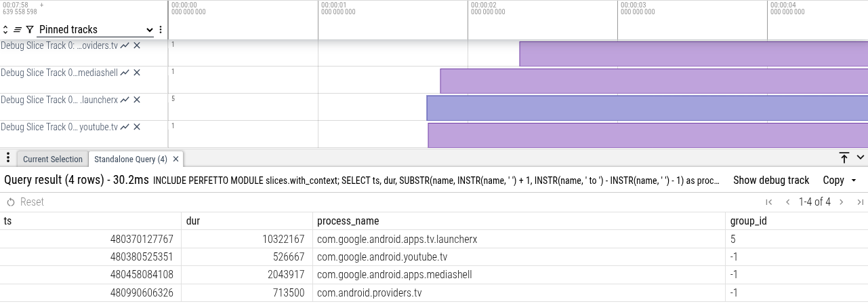Image resolution: width=868 pixels, height=304 pixels.
Task: Collapse the bottom drawer with the chevron
Action: click(x=861, y=158)
